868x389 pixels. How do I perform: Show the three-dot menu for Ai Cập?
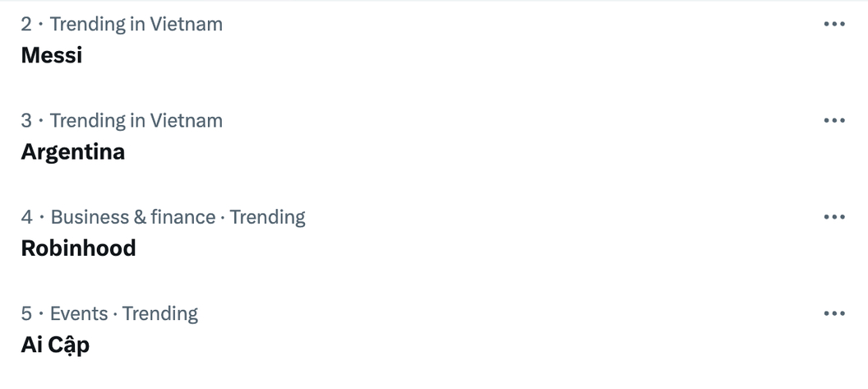point(834,313)
